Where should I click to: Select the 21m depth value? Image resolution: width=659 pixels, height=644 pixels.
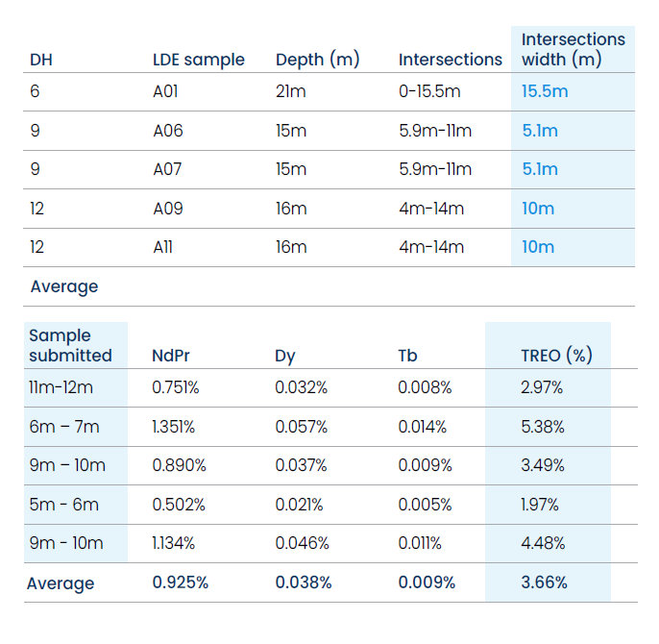[290, 91]
